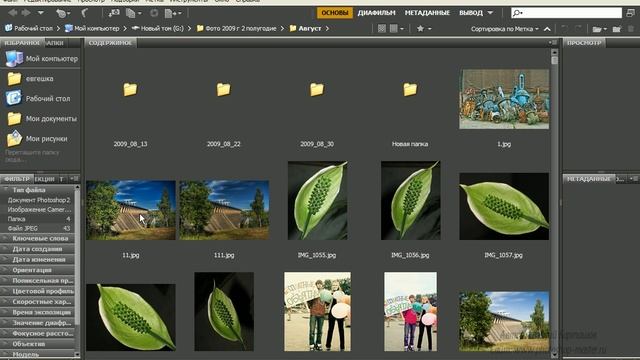
Task: Switch to ОСНОВЫ workspace
Action: coord(335,13)
